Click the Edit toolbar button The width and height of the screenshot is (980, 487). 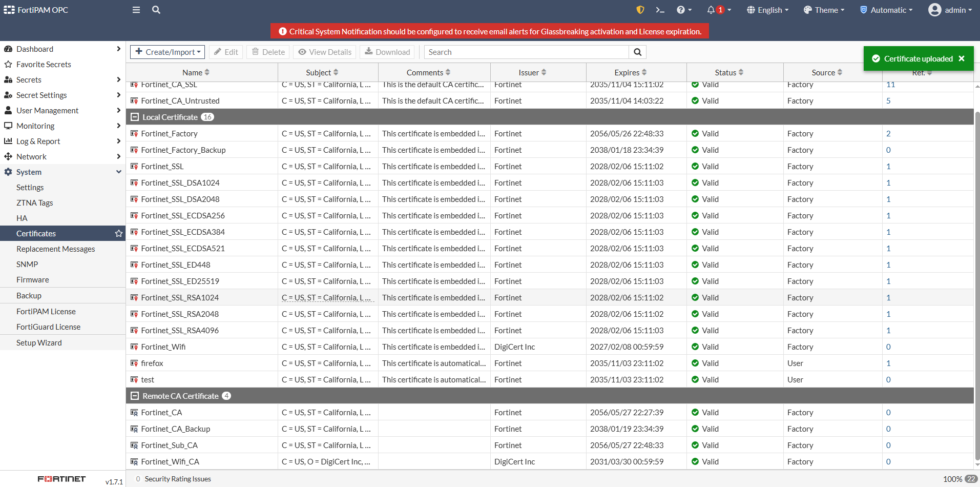tap(226, 52)
